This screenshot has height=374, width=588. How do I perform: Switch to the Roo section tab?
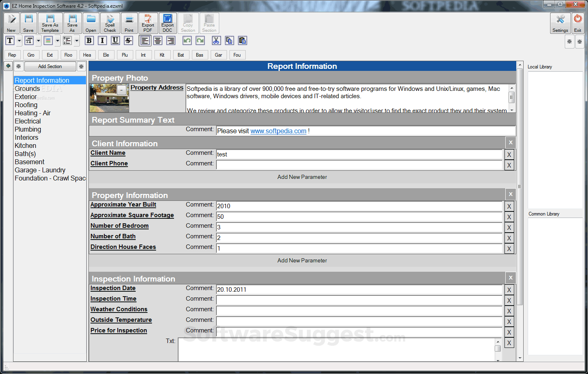[x=68, y=55]
